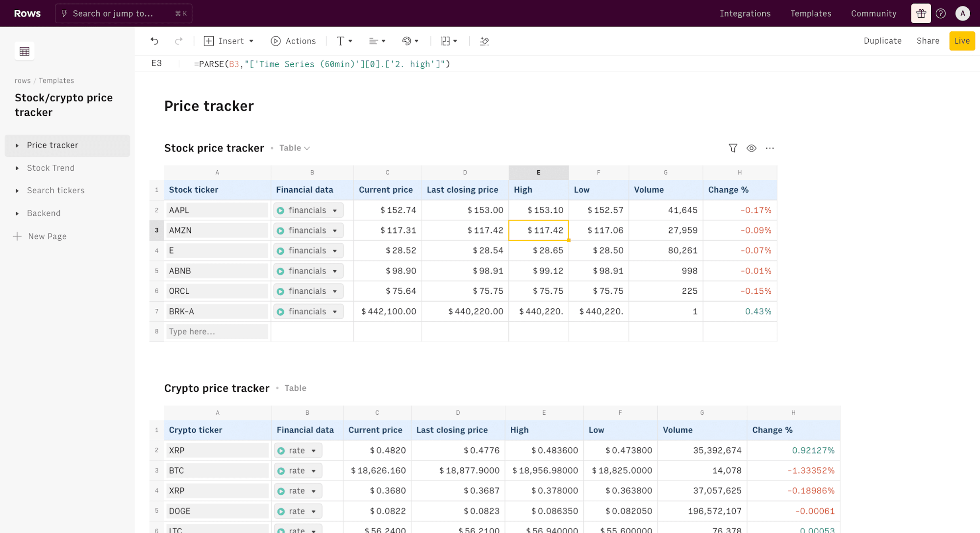Select the 0.43% change cell

740,312
